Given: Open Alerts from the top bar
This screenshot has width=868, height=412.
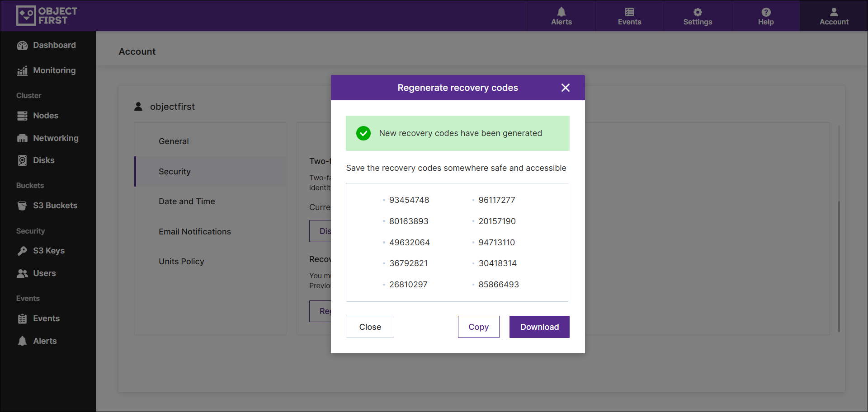Looking at the screenshot, I should point(561,16).
